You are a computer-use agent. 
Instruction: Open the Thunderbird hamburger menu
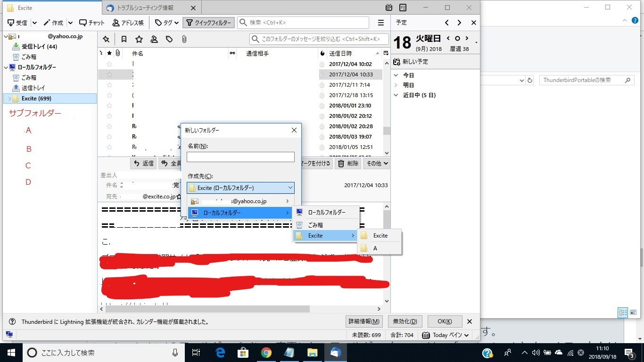[381, 23]
